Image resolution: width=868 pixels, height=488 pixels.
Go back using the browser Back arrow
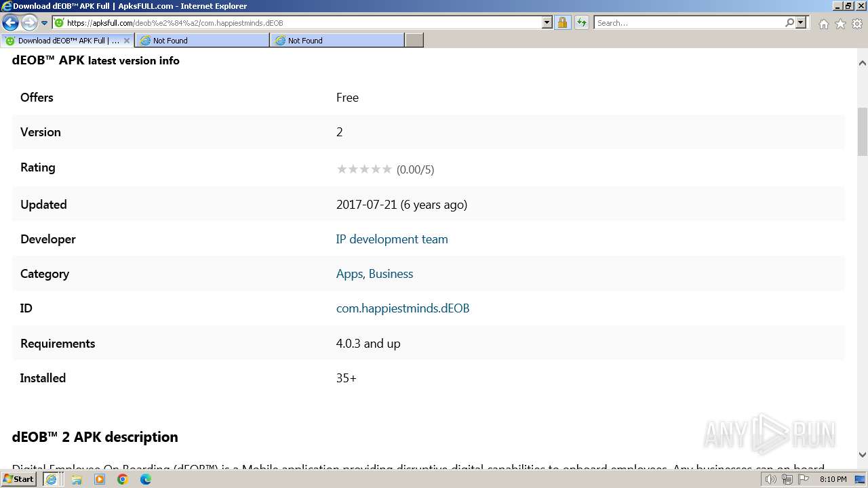click(x=10, y=22)
